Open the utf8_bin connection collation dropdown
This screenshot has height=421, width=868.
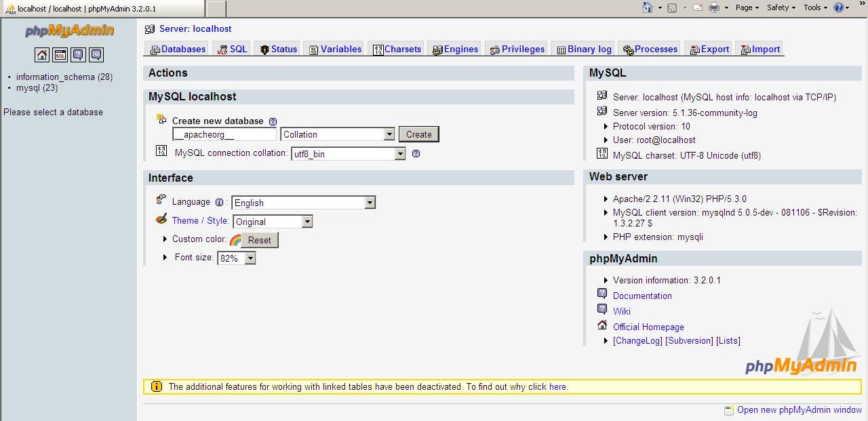point(349,154)
